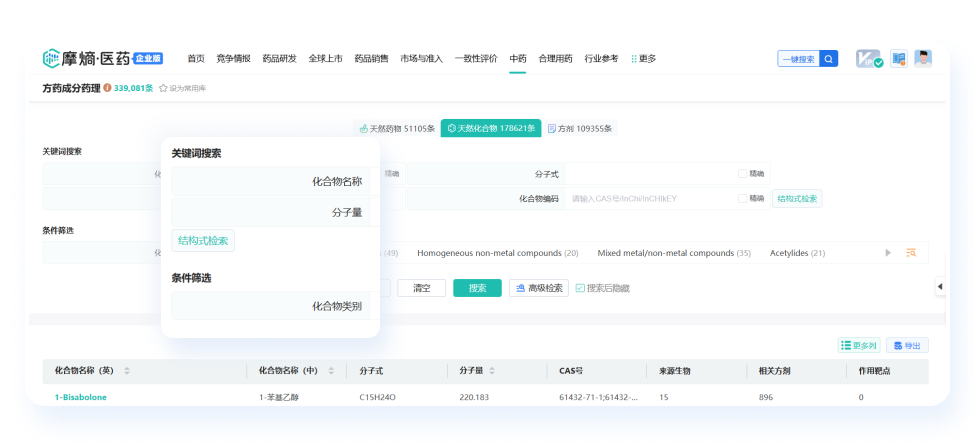The width and height of the screenshot is (974, 445).
Task: Open the book guide icon beside avatar
Action: point(898,59)
